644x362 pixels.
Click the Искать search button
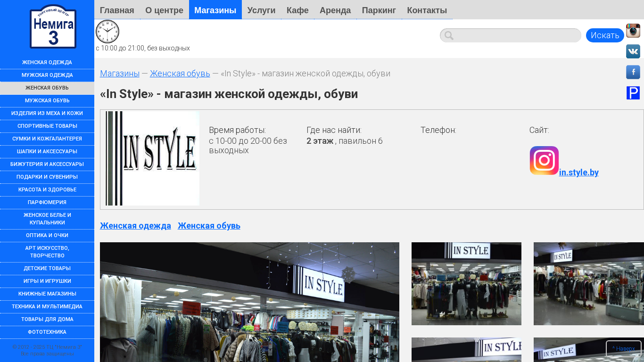[605, 35]
